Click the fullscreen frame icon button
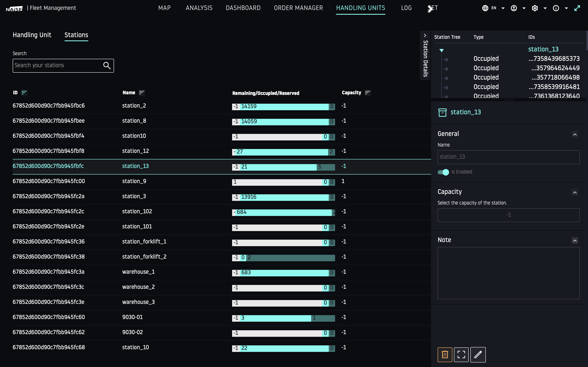This screenshot has width=588, height=367. coord(461,355)
